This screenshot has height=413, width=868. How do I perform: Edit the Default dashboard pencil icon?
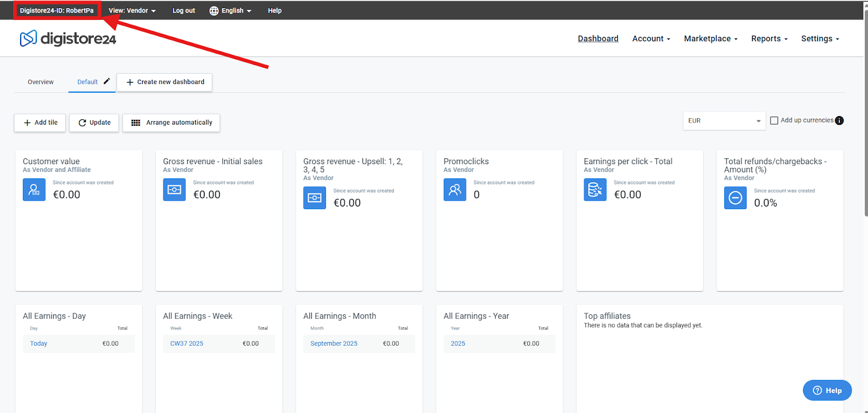click(x=107, y=81)
